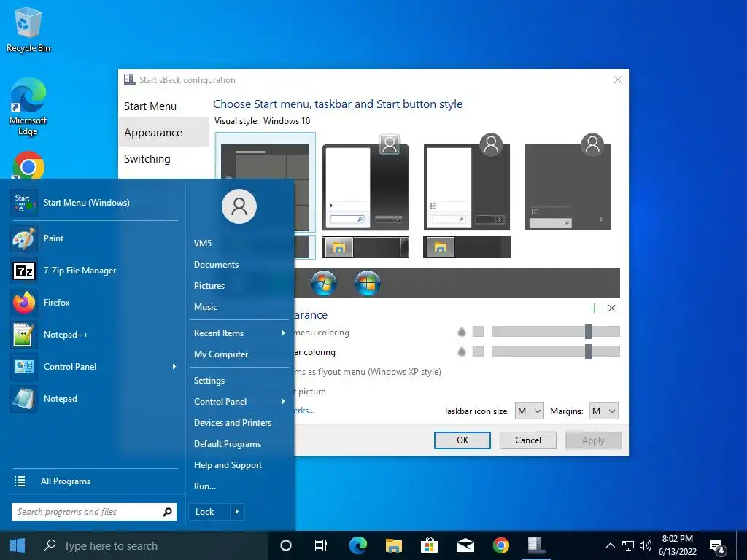Open My Computer from the start menu
The image size is (747, 560).
(221, 354)
